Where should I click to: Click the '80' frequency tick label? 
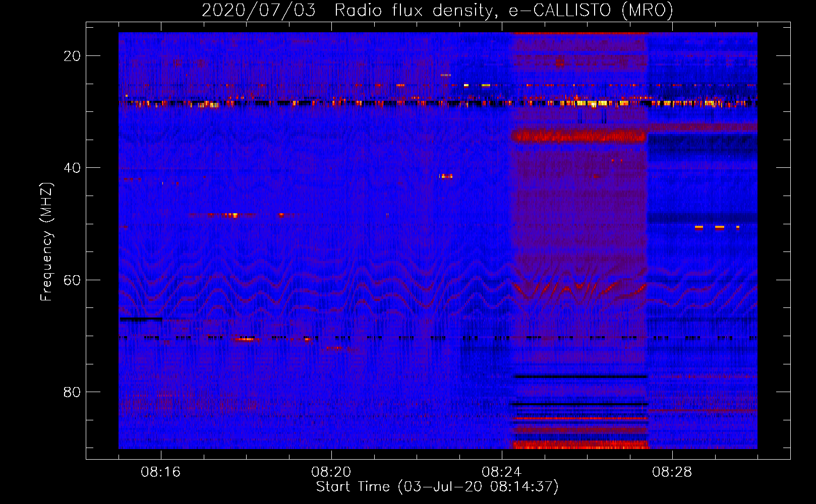(72, 392)
